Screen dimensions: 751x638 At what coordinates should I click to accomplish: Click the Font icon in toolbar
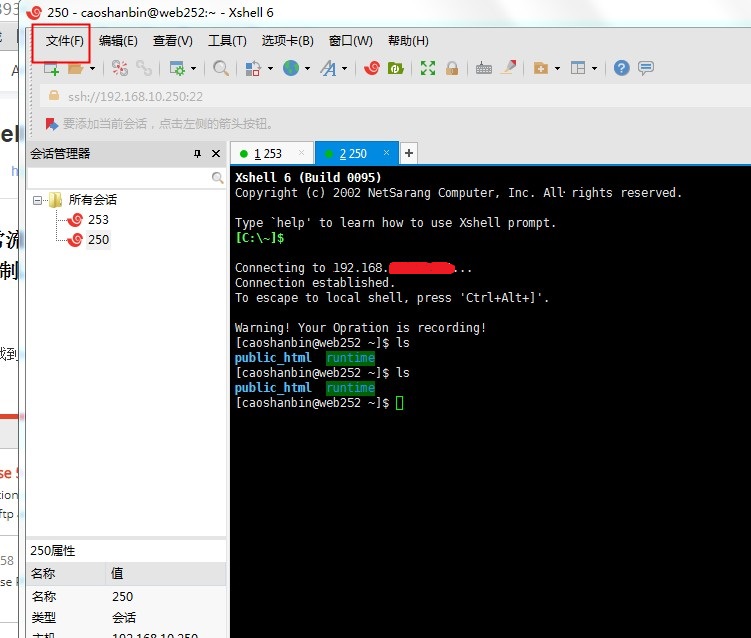click(329, 68)
